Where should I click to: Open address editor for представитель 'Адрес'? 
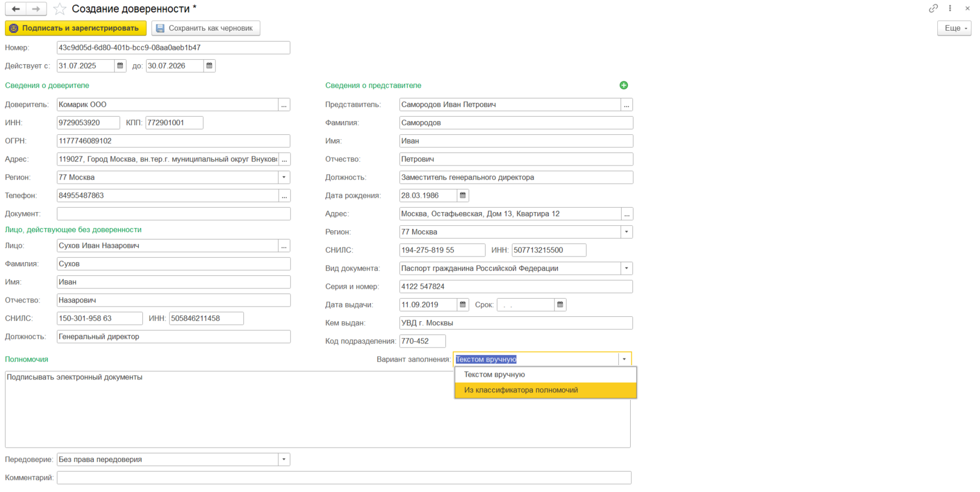(x=627, y=214)
